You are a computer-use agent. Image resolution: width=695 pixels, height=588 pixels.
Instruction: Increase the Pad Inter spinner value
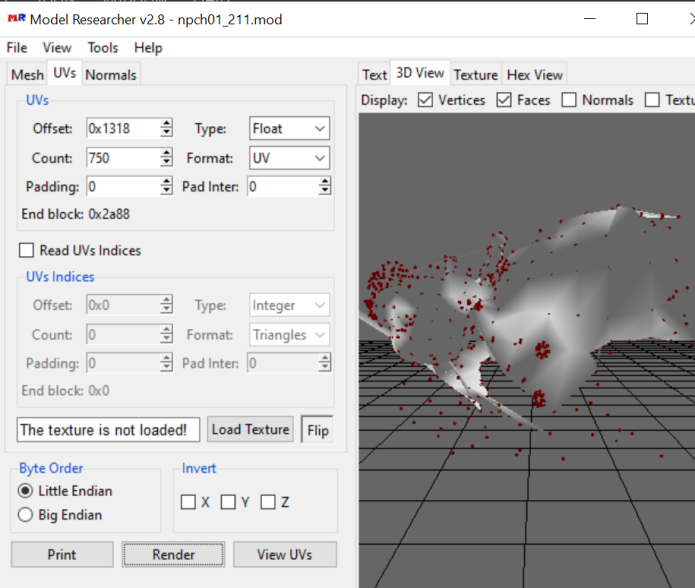325,182
